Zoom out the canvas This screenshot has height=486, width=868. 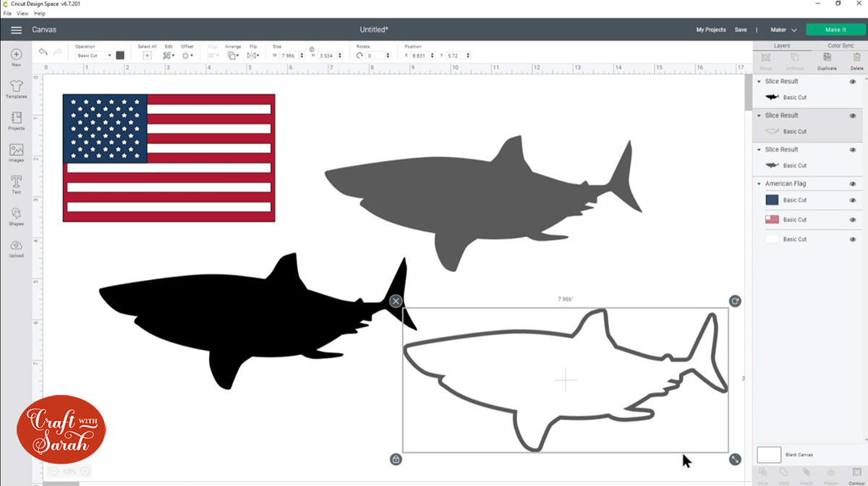tap(54, 472)
